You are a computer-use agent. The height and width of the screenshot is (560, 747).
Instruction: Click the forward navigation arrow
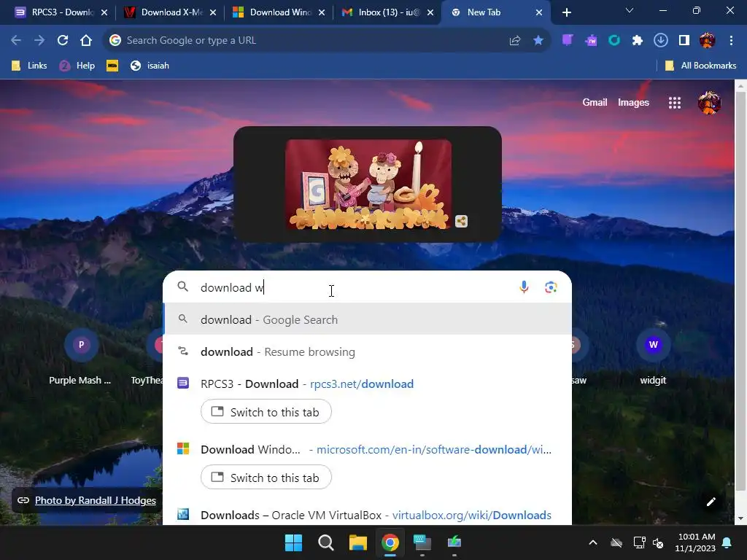click(39, 41)
